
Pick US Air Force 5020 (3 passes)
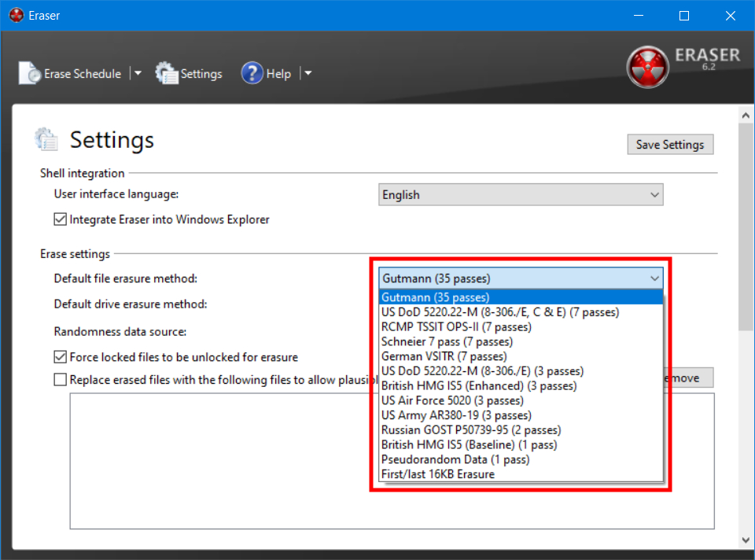(521, 400)
